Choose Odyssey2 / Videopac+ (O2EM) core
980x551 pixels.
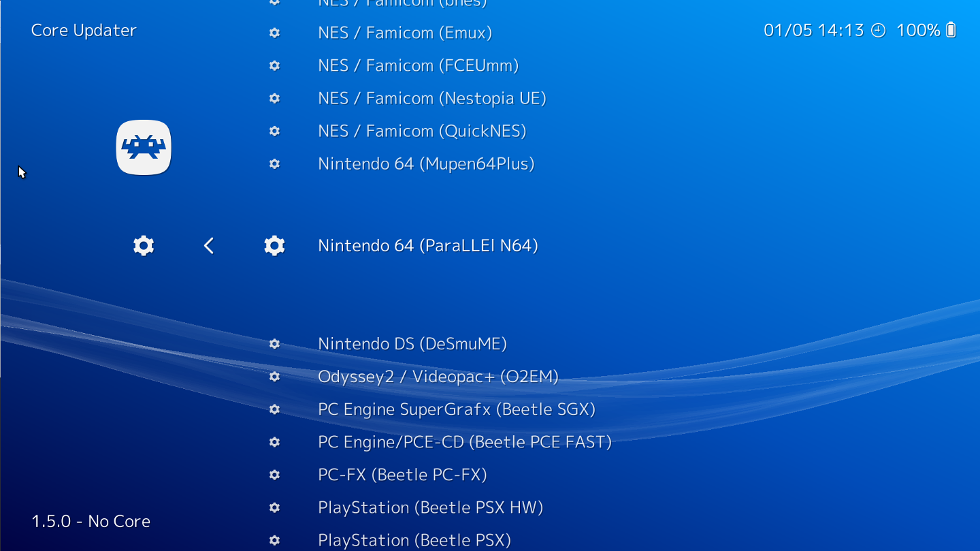[x=438, y=377]
